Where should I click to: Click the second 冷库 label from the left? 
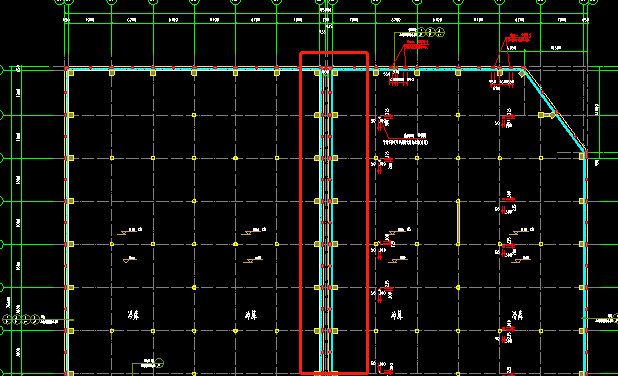251,315
